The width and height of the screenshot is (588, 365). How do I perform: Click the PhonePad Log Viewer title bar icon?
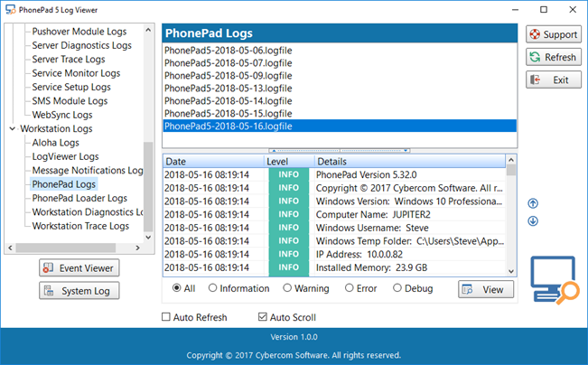pos(11,10)
